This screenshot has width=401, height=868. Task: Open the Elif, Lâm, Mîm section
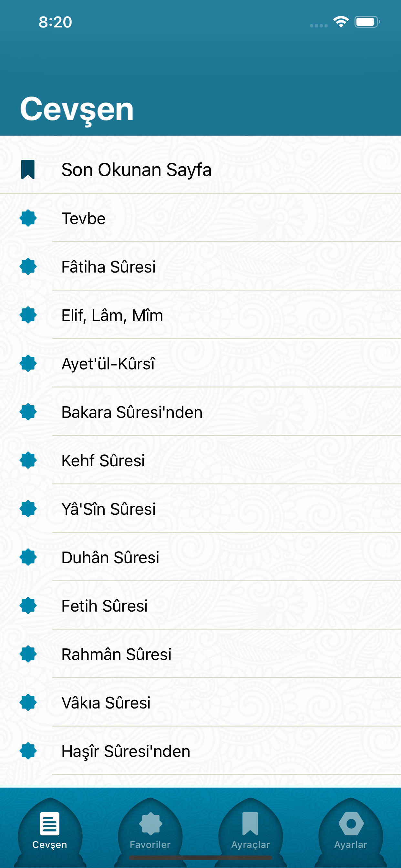[x=200, y=315]
